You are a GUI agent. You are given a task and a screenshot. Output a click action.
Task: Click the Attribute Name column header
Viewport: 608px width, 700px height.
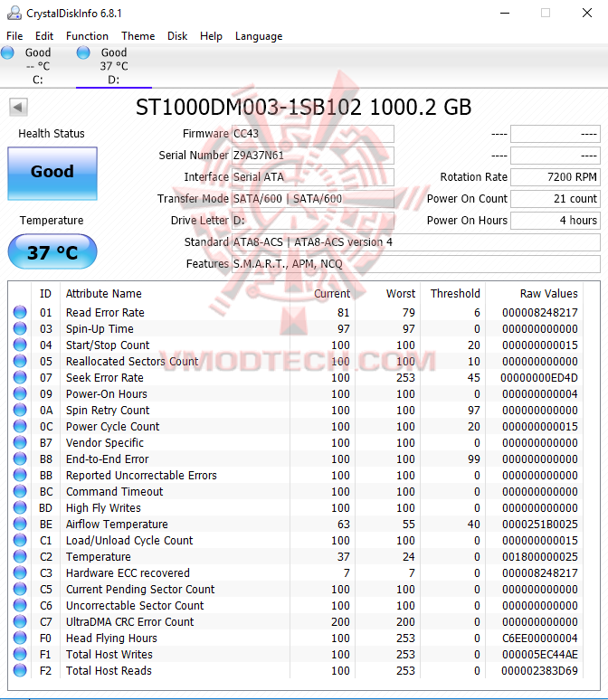tap(104, 293)
